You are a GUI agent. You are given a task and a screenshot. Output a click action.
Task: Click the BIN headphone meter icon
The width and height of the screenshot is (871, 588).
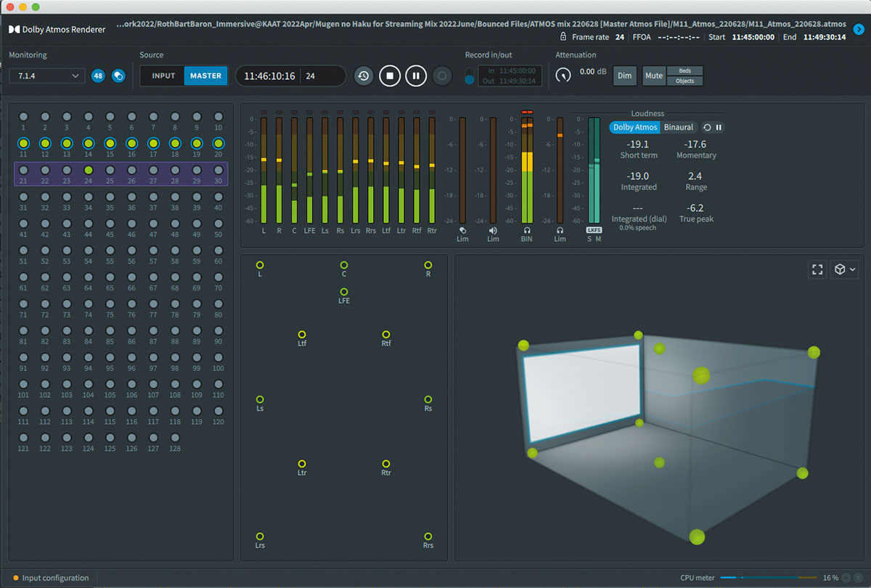pyautogui.click(x=526, y=230)
